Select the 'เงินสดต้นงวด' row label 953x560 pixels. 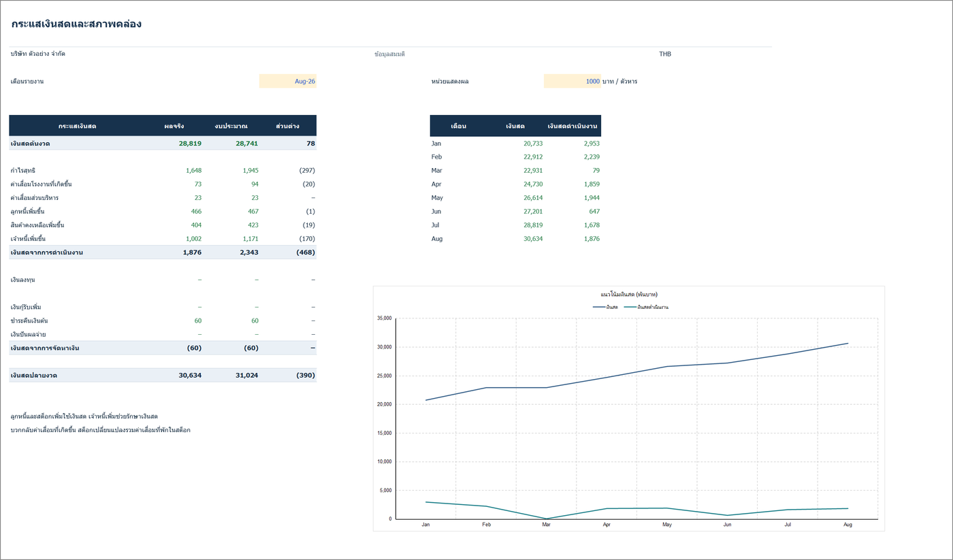(31, 144)
